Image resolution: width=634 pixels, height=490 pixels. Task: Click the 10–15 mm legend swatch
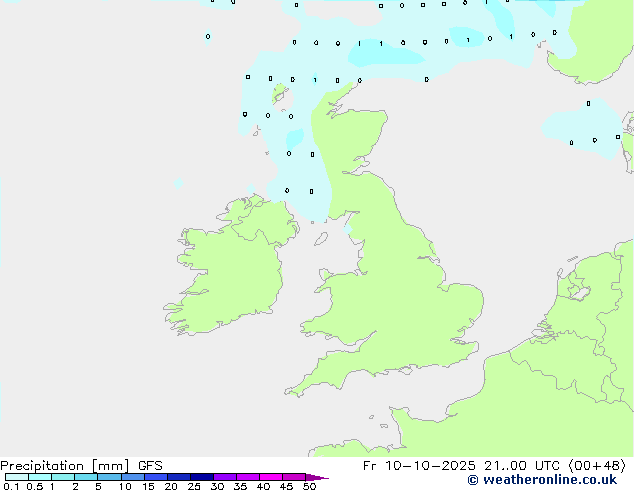coord(132,477)
